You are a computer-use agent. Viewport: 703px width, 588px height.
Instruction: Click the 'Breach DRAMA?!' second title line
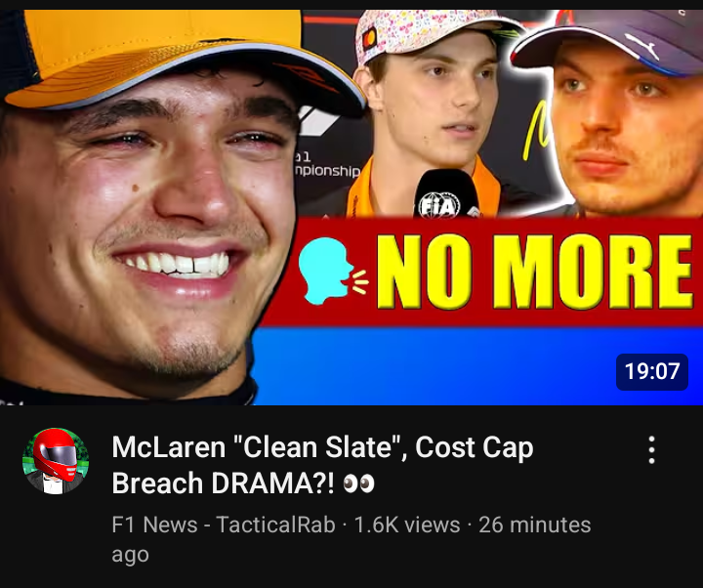coord(223,483)
